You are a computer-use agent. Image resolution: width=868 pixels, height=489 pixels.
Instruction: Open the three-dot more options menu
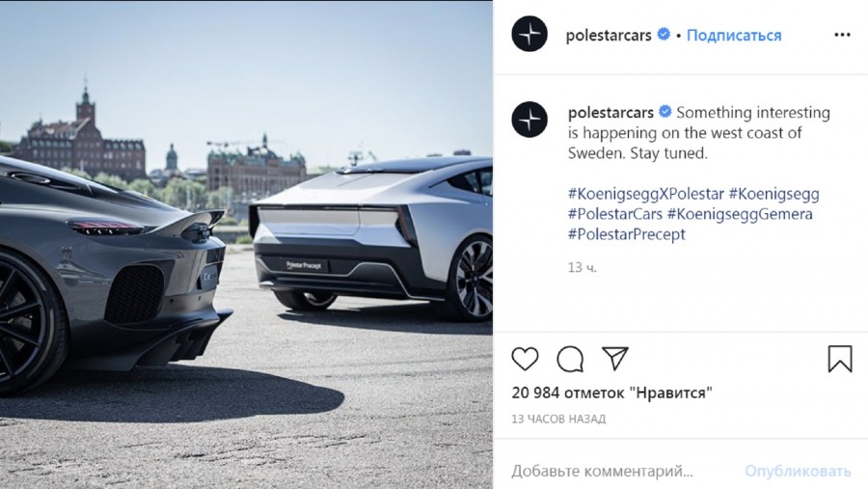pyautogui.click(x=842, y=35)
